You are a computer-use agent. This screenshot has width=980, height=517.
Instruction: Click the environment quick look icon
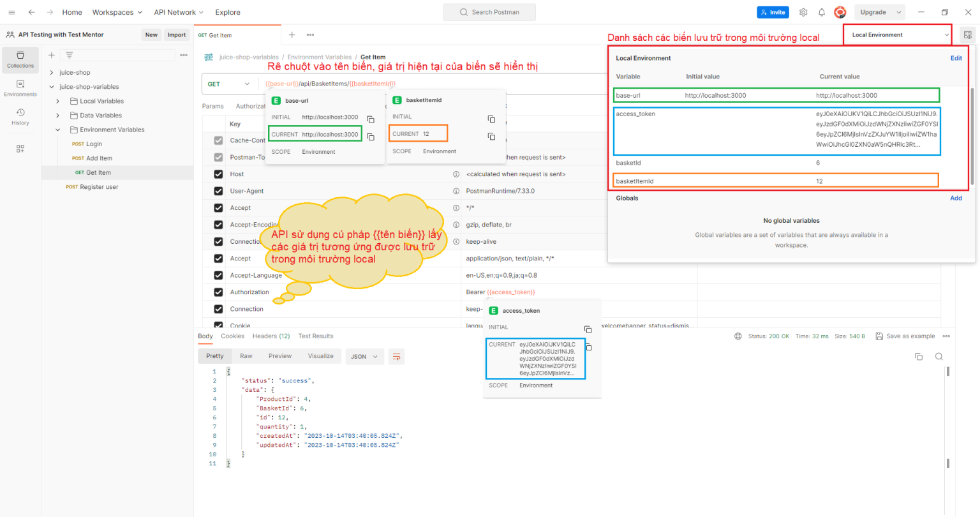pos(968,35)
